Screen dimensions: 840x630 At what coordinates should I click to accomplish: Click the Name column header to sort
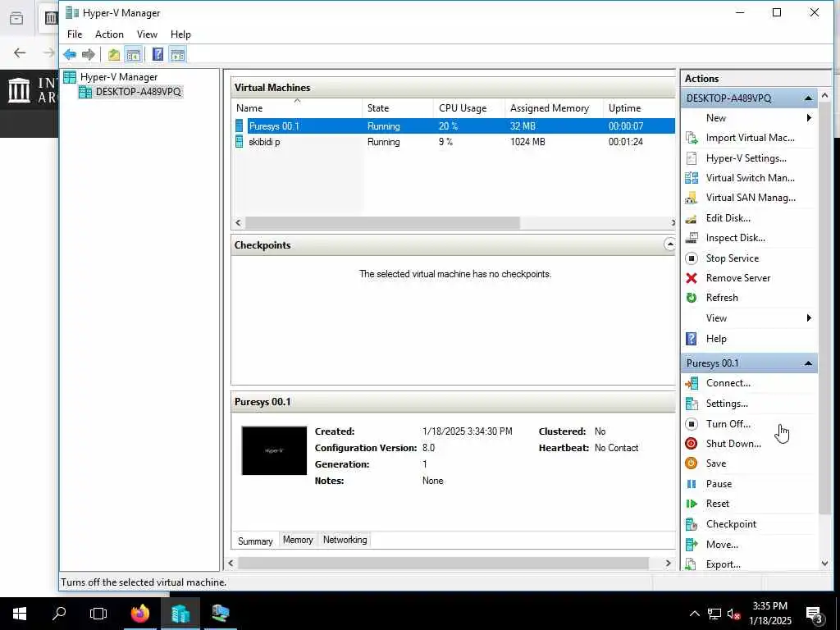pyautogui.click(x=297, y=108)
